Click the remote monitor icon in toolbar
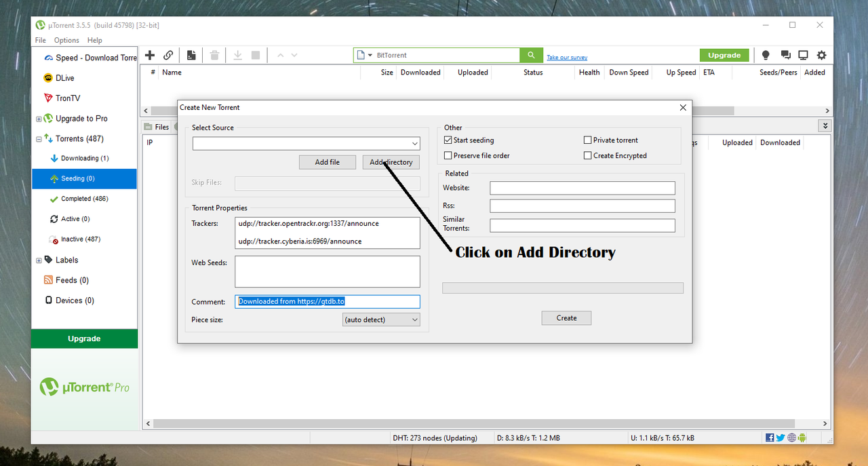 [x=803, y=55]
